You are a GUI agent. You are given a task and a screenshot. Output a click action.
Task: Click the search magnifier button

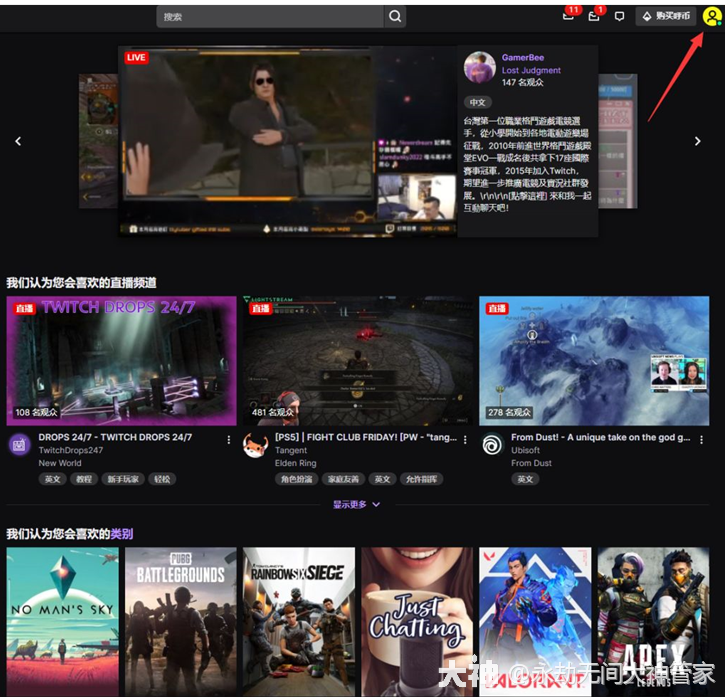point(395,17)
